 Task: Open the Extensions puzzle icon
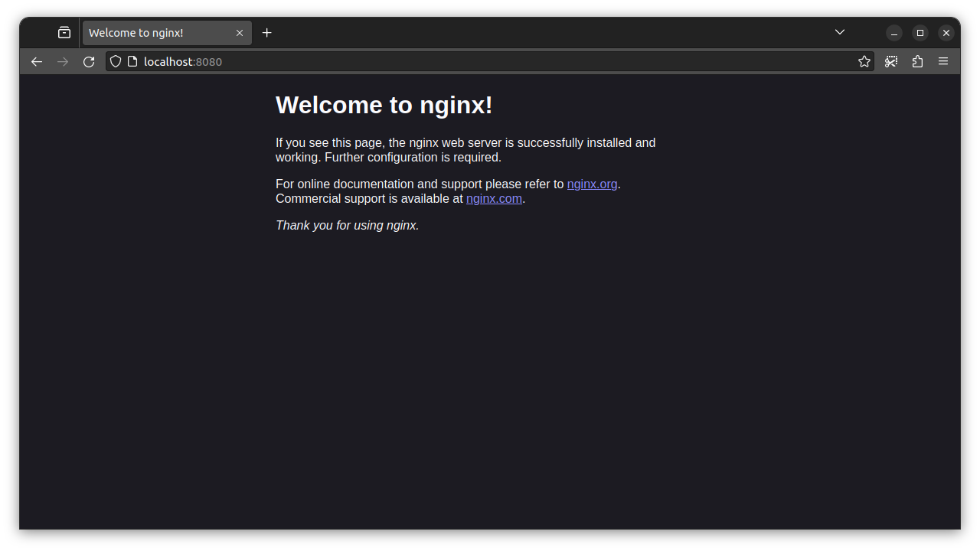pos(917,61)
